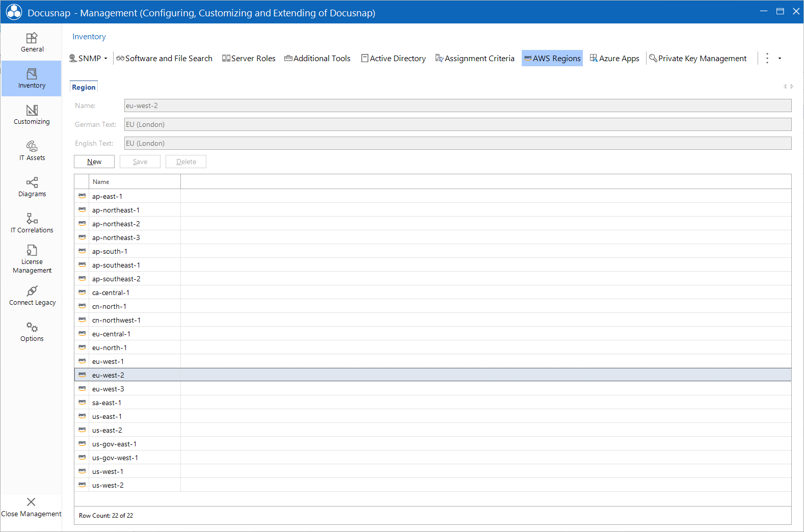Expand the SNMP dropdown arrow
Screen dimensions: 804x532
[106, 59]
